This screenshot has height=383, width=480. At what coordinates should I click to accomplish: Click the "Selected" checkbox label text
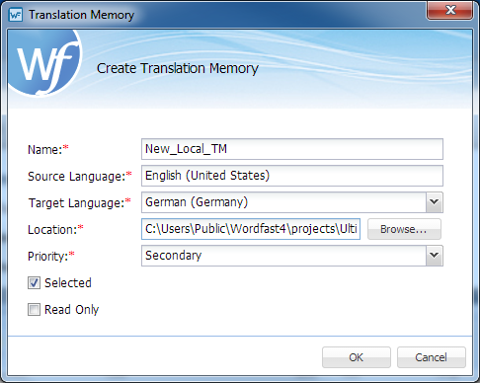pos(68,283)
